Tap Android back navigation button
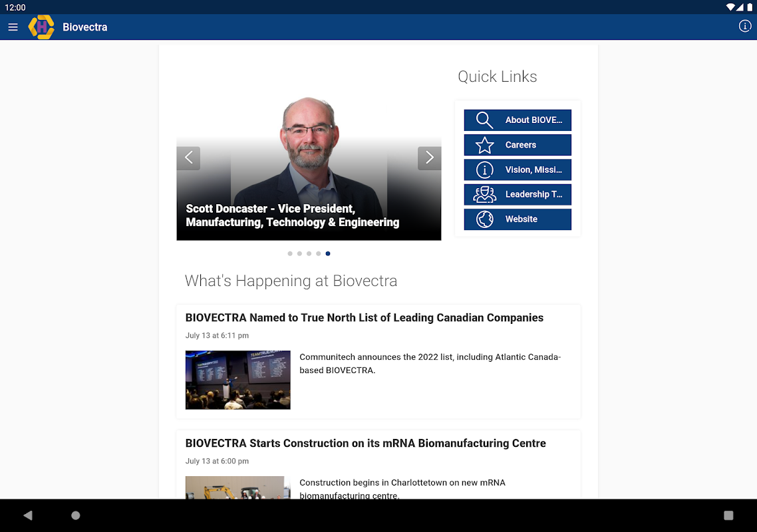757x532 pixels. click(28, 515)
